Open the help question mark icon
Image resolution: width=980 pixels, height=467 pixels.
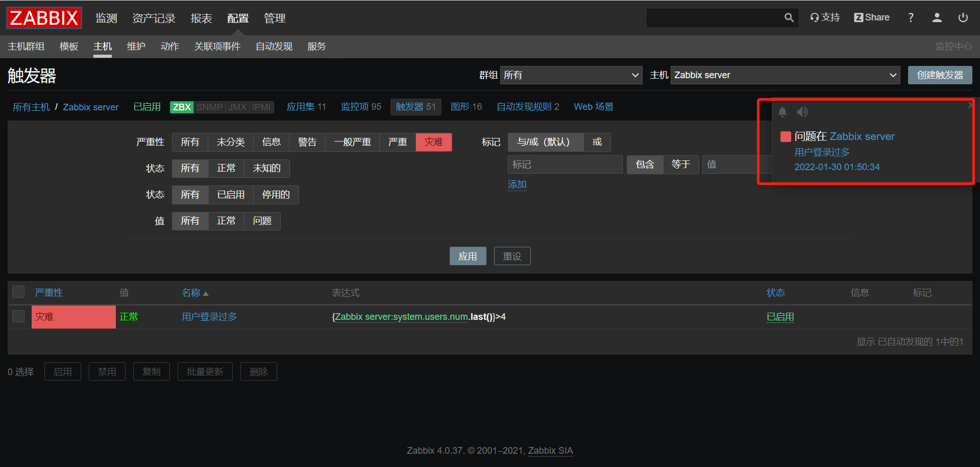point(911,17)
